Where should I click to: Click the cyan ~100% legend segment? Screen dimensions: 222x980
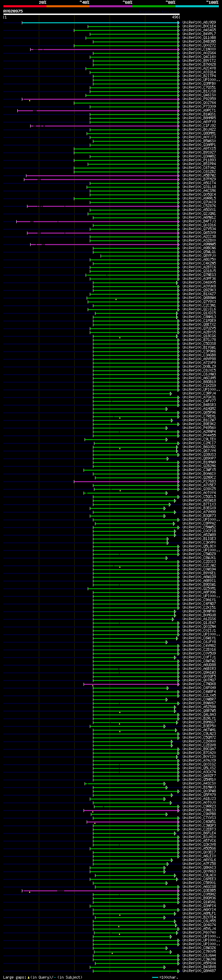point(197,7)
